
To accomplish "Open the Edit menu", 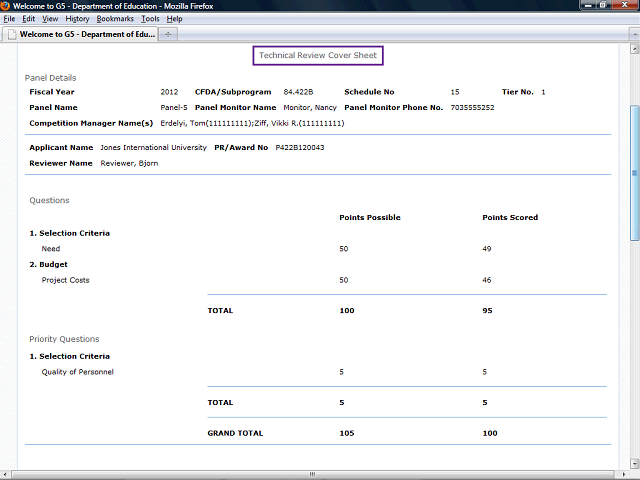I will (29, 19).
